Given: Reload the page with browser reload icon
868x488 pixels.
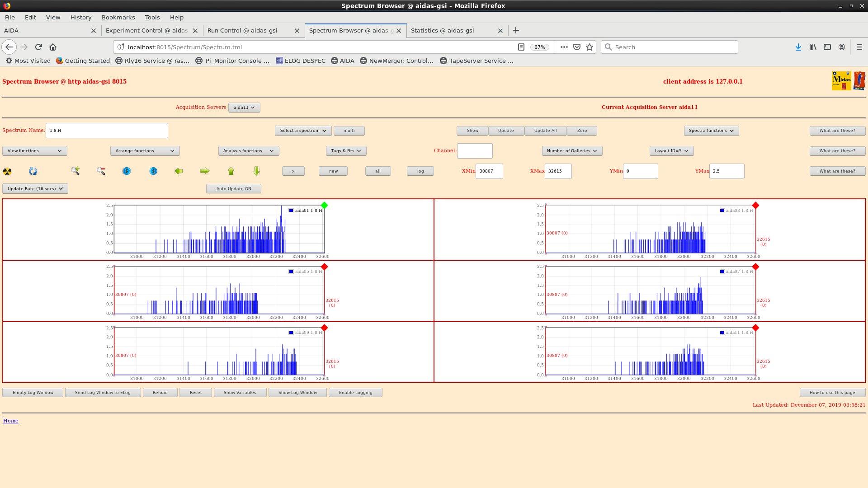Looking at the screenshot, I should (x=38, y=47).
